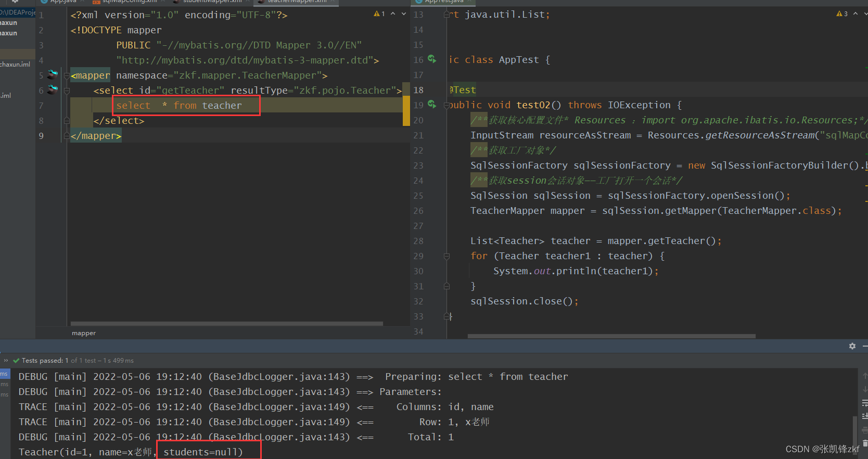Clear console with trash icon
Screen dimensions: 868x459
[x=864, y=443]
